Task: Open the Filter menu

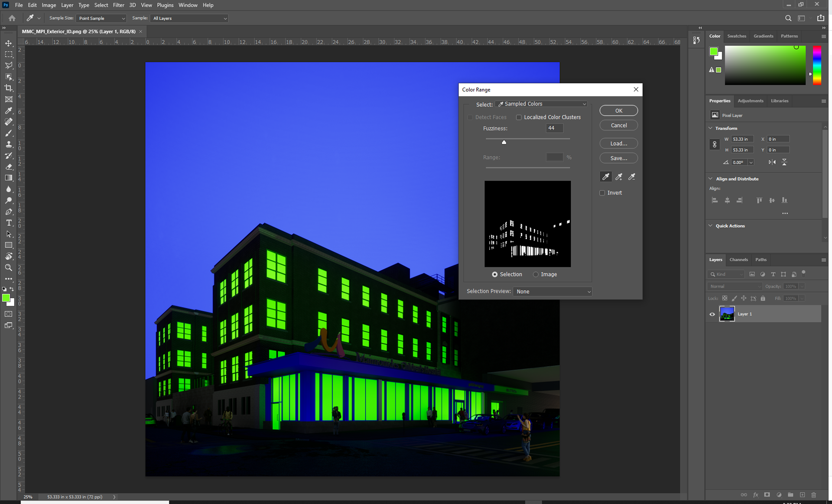Action: pyautogui.click(x=118, y=5)
